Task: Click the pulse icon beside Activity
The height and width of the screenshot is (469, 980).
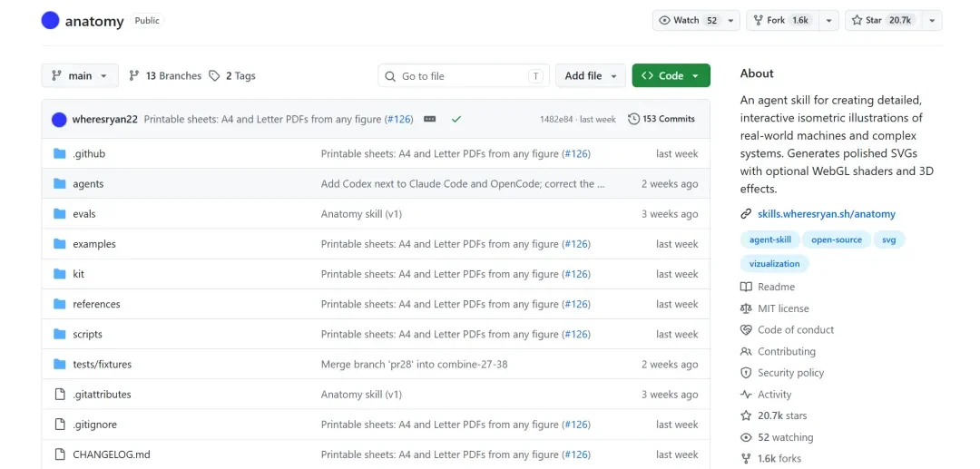Action: pos(746,395)
